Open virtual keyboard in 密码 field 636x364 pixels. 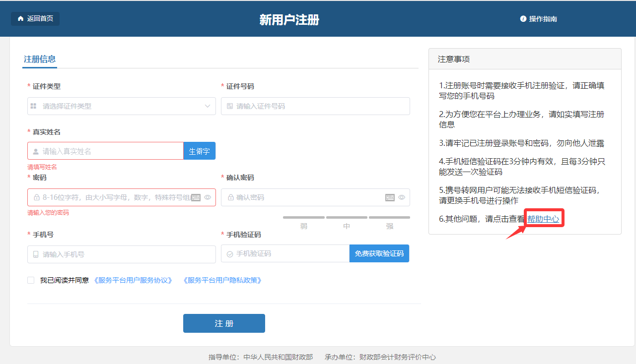(x=196, y=197)
